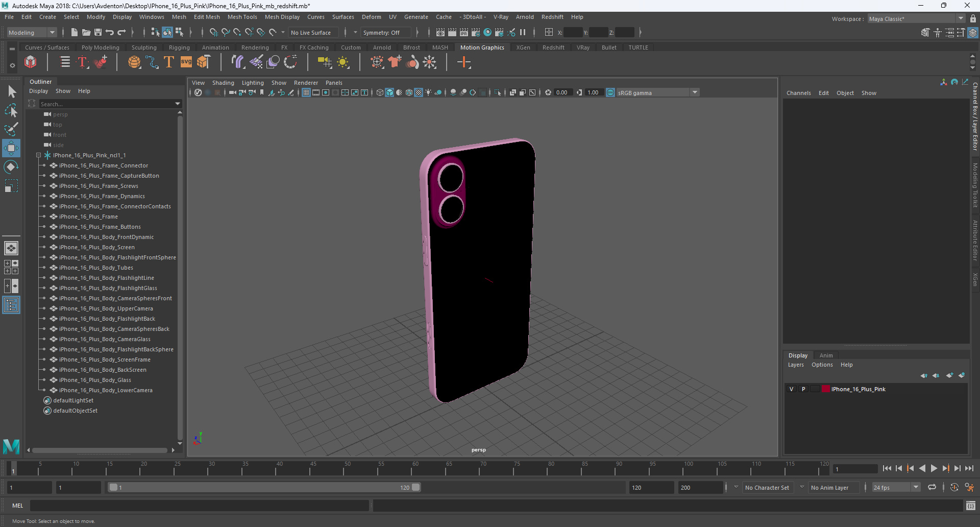980x527 pixels.
Task: Toggle the sRGB gamma view transform button
Action: coord(610,92)
